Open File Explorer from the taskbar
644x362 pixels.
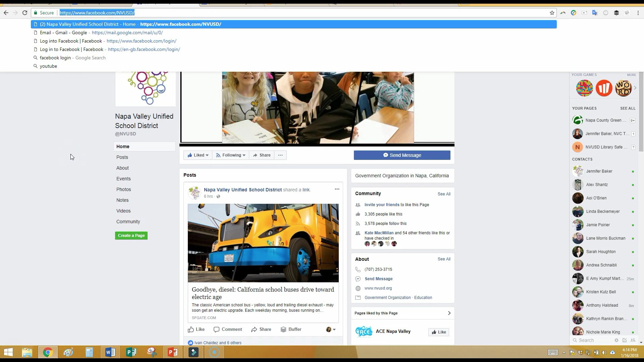click(27, 352)
